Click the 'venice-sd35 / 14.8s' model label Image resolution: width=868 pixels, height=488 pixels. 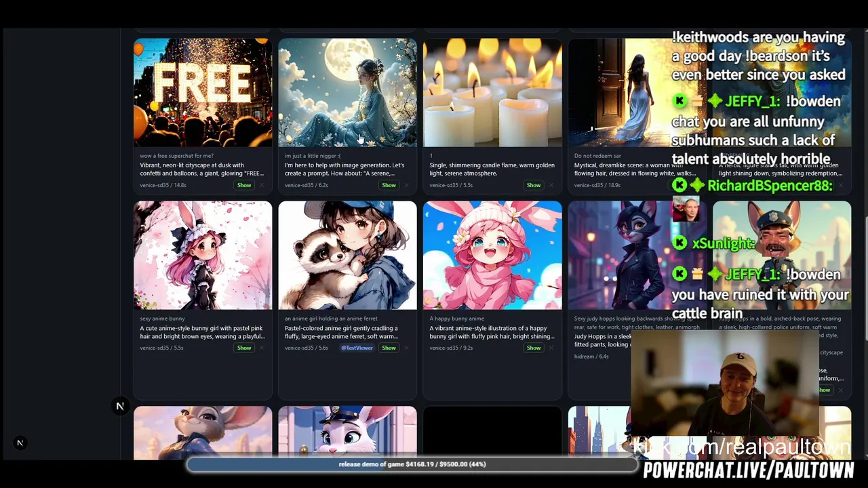coord(163,185)
